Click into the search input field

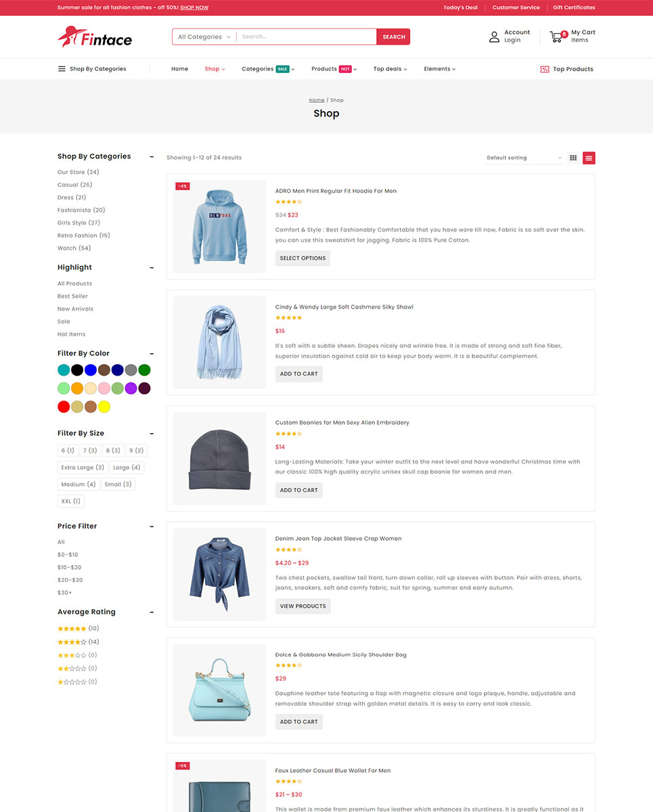(306, 37)
